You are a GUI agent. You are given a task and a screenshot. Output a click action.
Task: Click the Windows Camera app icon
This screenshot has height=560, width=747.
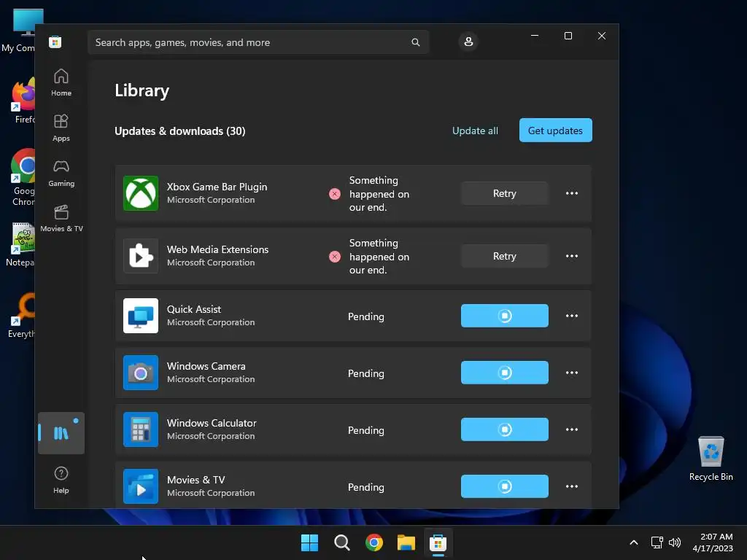click(141, 373)
